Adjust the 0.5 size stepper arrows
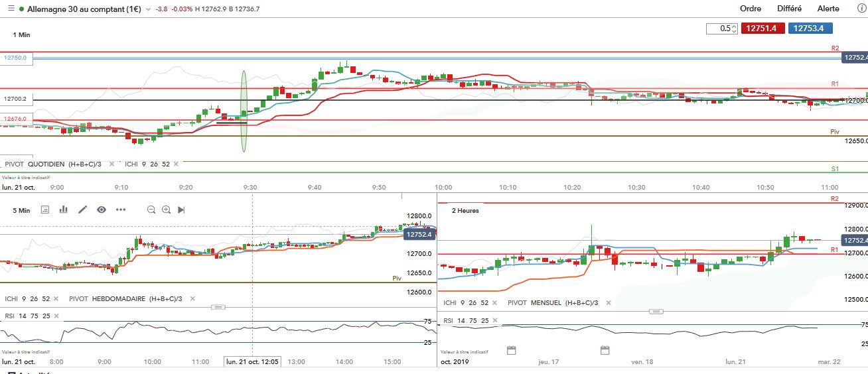868x374 pixels. (x=734, y=29)
